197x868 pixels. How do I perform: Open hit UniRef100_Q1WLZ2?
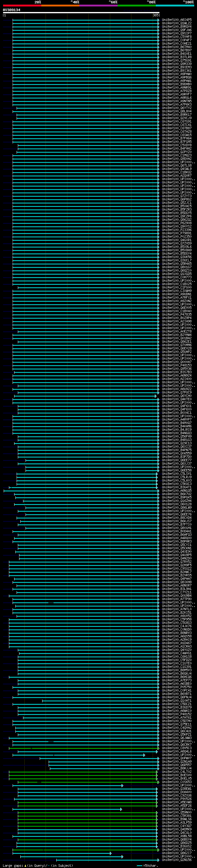177,23
